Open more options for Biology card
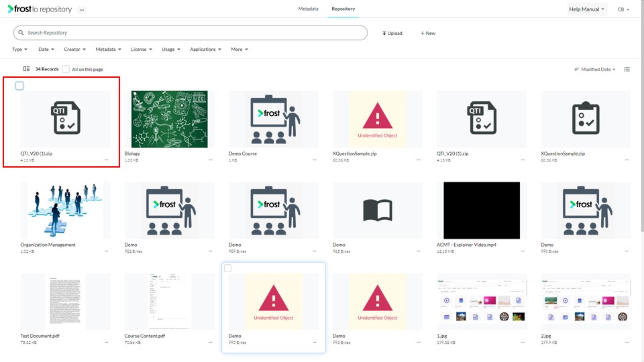The width and height of the screenshot is (644, 362). coord(210,160)
